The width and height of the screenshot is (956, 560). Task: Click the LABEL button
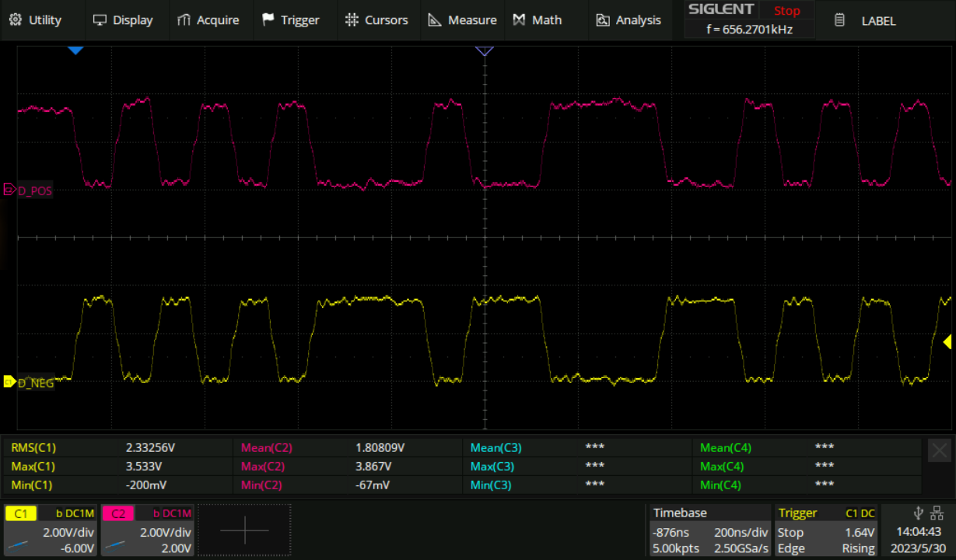[866, 21]
